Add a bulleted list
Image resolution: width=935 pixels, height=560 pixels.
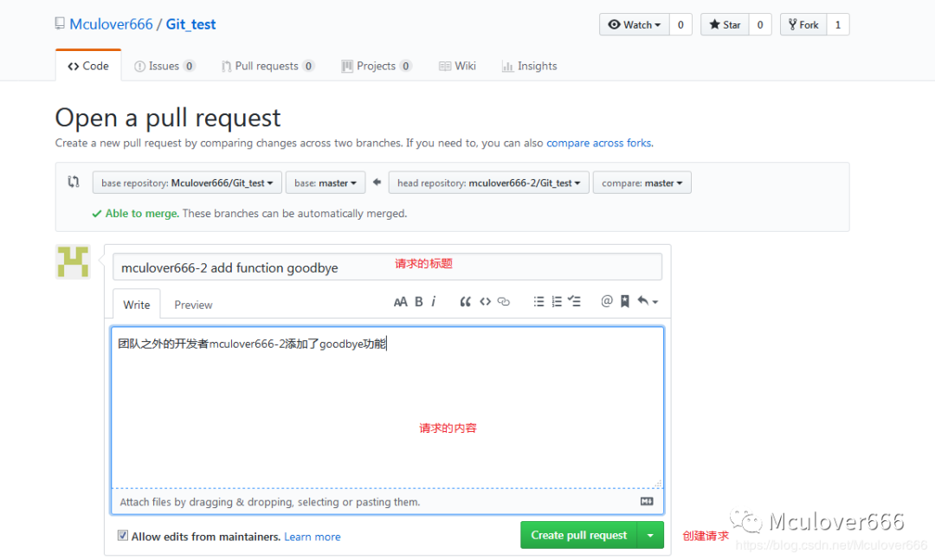point(538,302)
